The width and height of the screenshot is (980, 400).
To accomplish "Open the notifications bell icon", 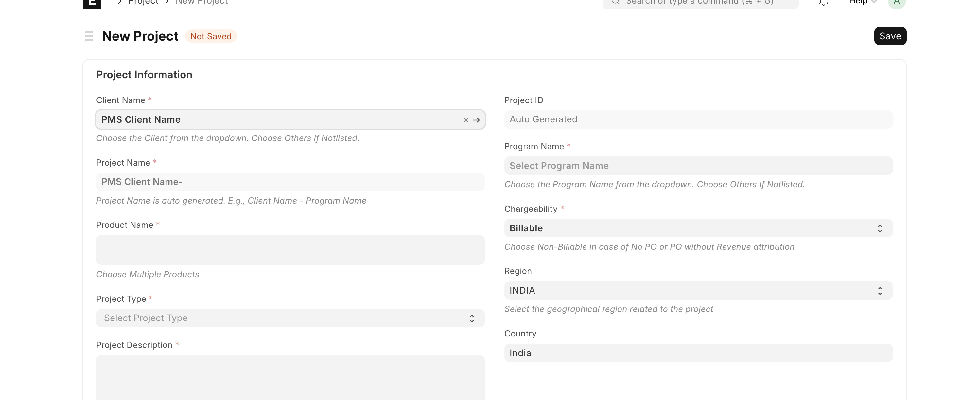I will pos(823,2).
